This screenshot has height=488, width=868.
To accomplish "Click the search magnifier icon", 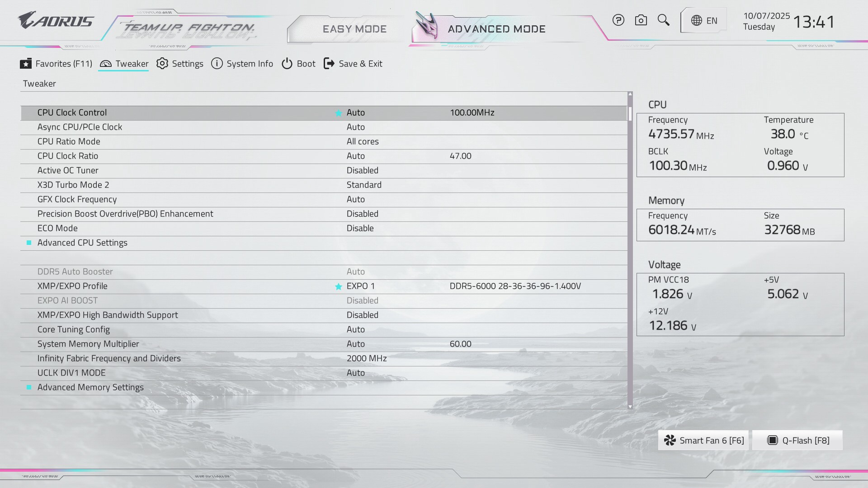I will [x=663, y=20].
